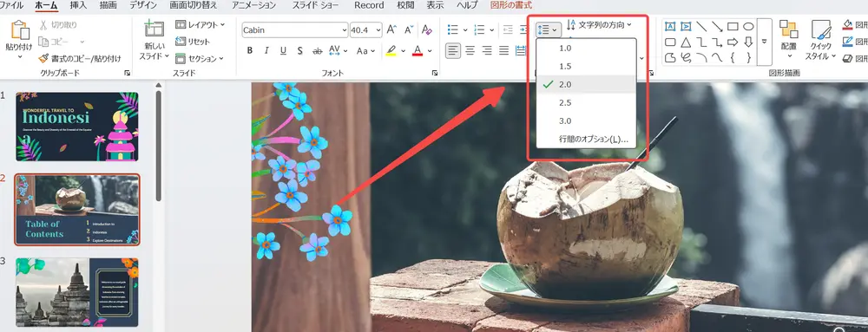The height and width of the screenshot is (332, 868).
Task: Open Change Case Aa dropdown
Action: coord(374,51)
